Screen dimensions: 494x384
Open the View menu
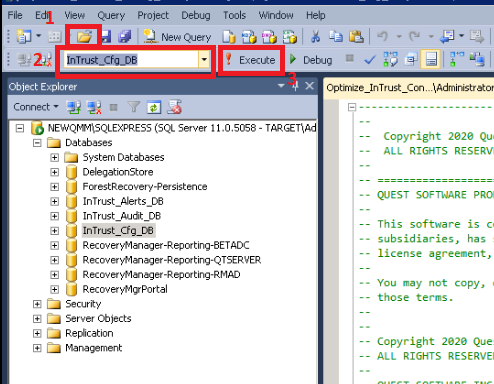(75, 15)
